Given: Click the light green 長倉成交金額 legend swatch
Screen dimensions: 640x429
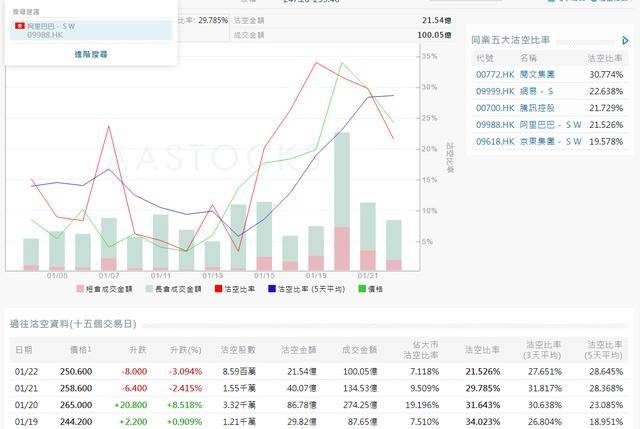Looking at the screenshot, I should point(149,289).
